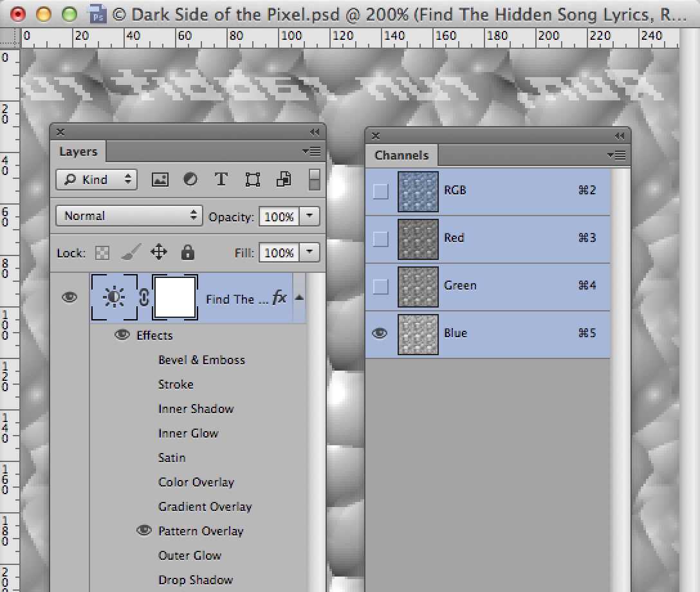Open the Normal blend mode dropdown

click(x=129, y=216)
